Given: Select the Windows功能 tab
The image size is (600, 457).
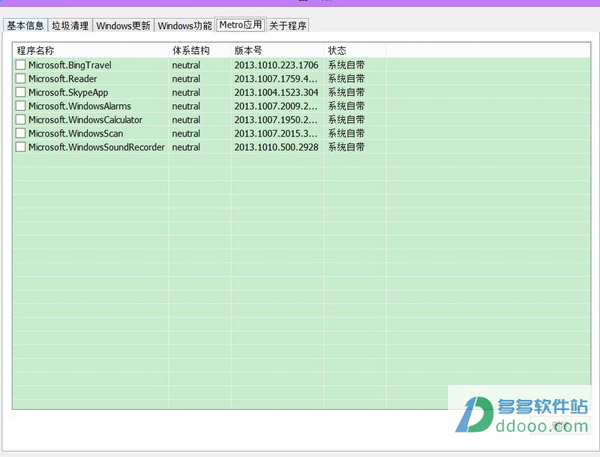Looking at the screenshot, I should tap(185, 26).
